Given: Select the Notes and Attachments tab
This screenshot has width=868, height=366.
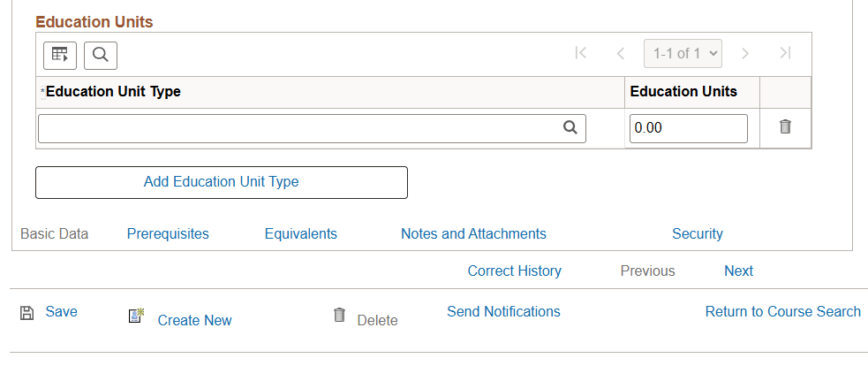Looking at the screenshot, I should (x=473, y=234).
